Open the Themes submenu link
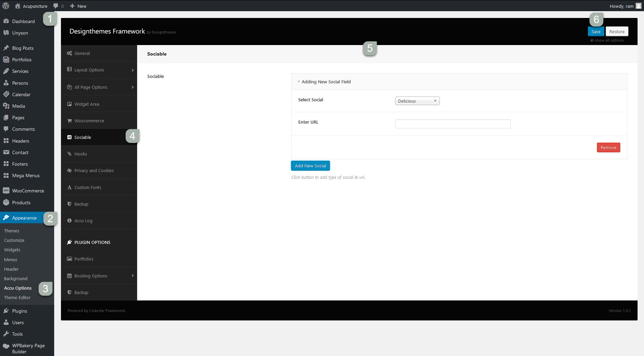The height and width of the screenshot is (356, 644). click(12, 231)
